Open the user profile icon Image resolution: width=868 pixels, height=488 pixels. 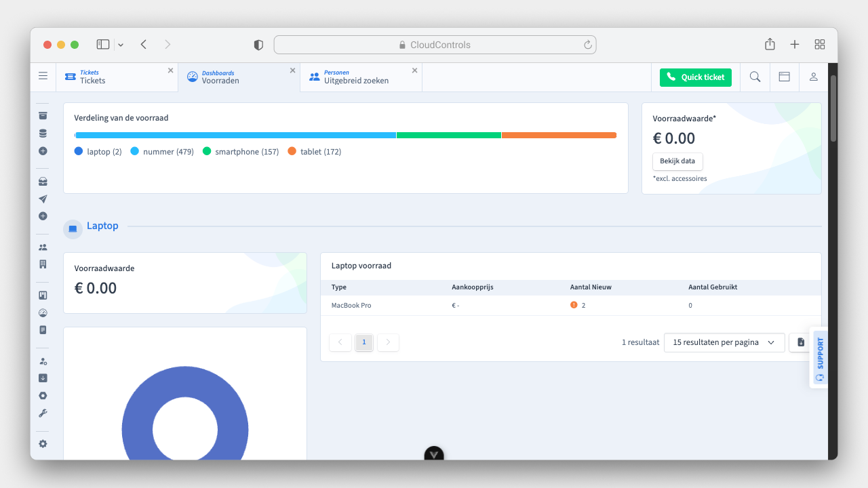813,77
